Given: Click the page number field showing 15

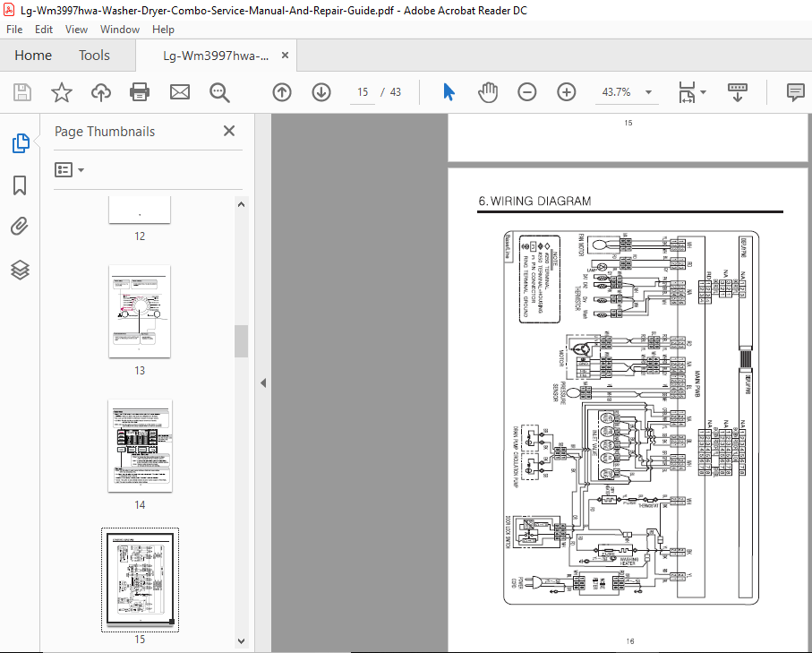Looking at the screenshot, I should pos(363,92).
